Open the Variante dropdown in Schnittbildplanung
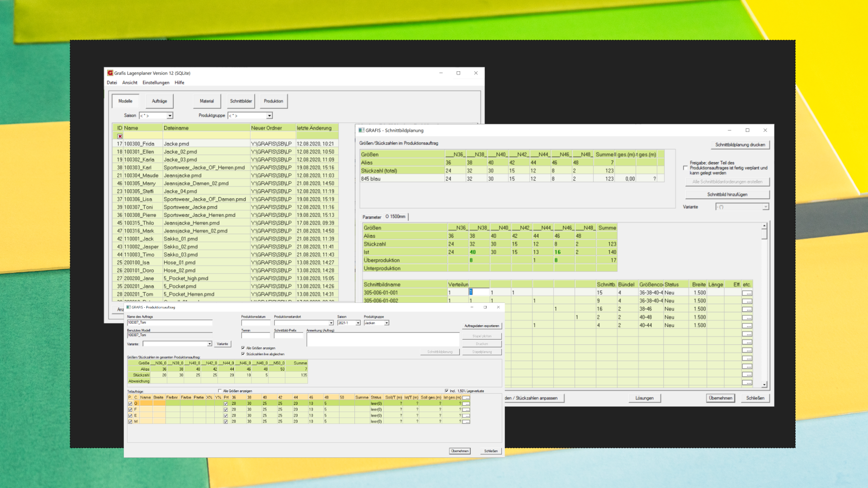Image resolution: width=868 pixels, height=488 pixels. [765, 207]
